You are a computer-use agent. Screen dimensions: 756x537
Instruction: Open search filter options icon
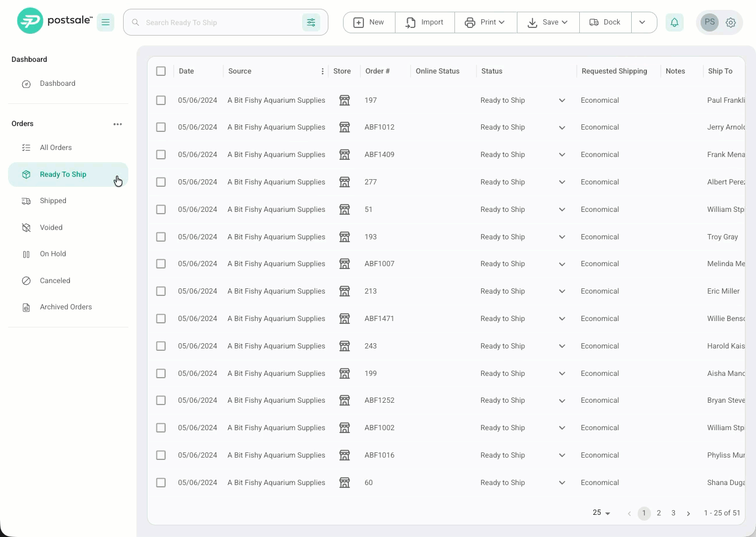311,22
